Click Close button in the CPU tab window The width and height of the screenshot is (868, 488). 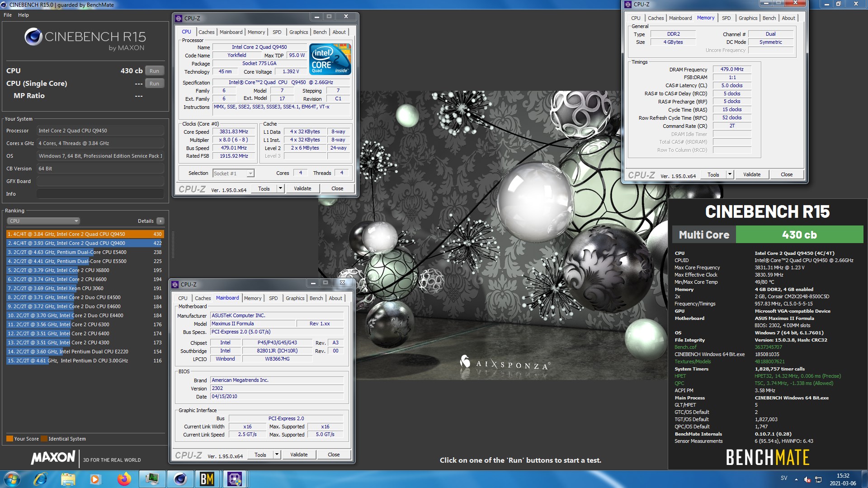click(337, 188)
